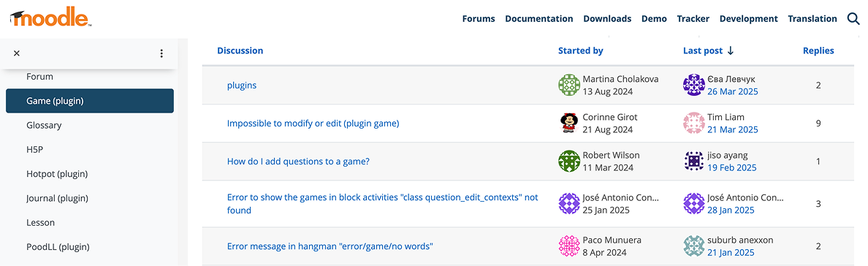Viewport: 868px width, 266px height.
Task: Open "Impossible to modify or edit" discussion
Action: pos(313,123)
